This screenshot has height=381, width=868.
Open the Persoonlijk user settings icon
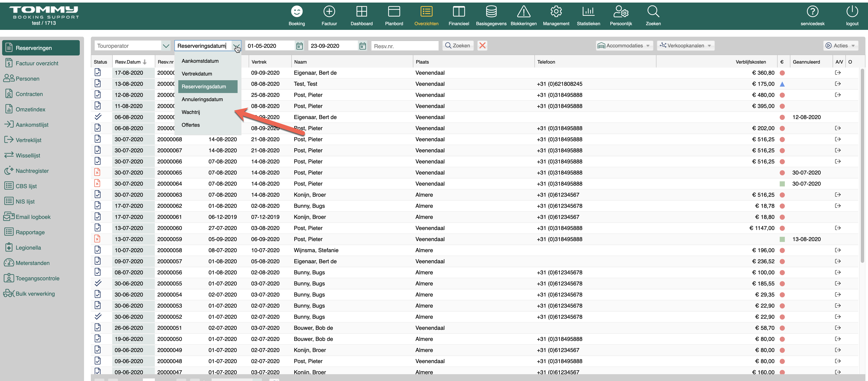(x=621, y=12)
